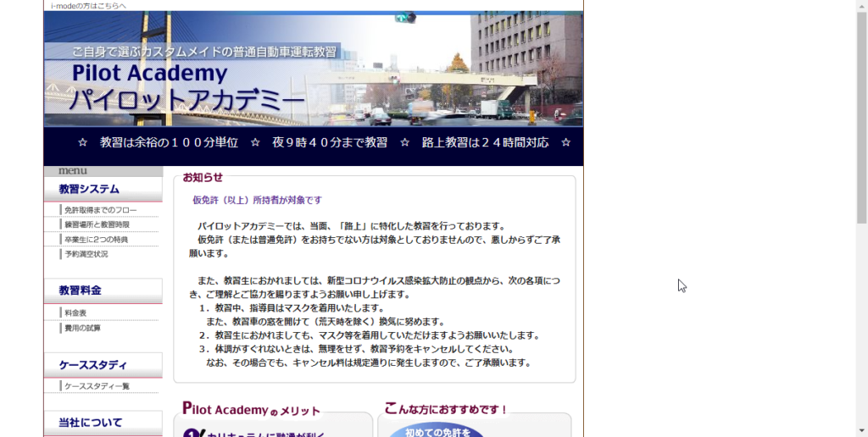View the 料金表 price list

tap(75, 313)
